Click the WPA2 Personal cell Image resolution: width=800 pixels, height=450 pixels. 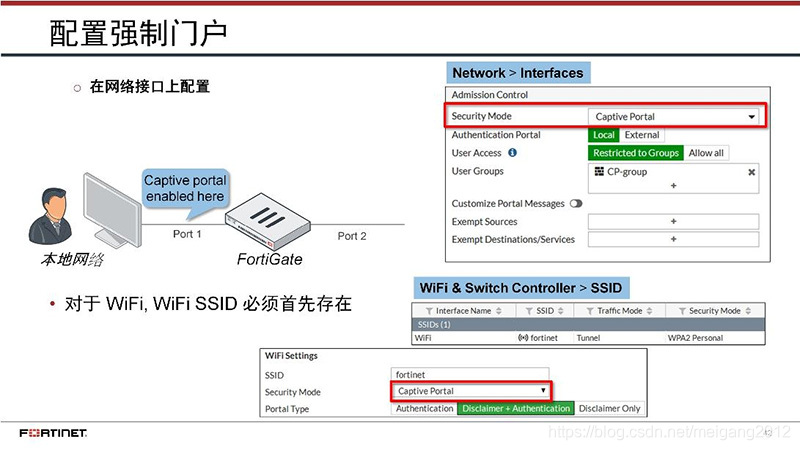695,338
